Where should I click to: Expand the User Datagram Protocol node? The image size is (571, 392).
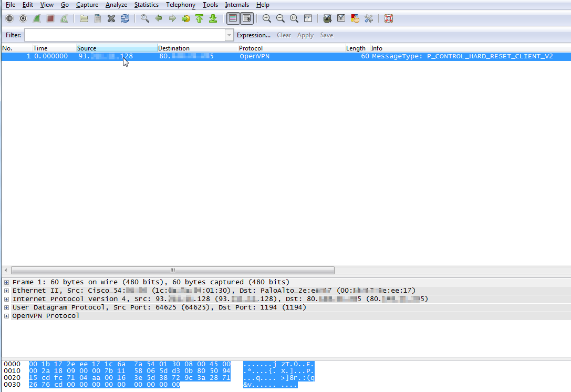[x=6, y=307]
